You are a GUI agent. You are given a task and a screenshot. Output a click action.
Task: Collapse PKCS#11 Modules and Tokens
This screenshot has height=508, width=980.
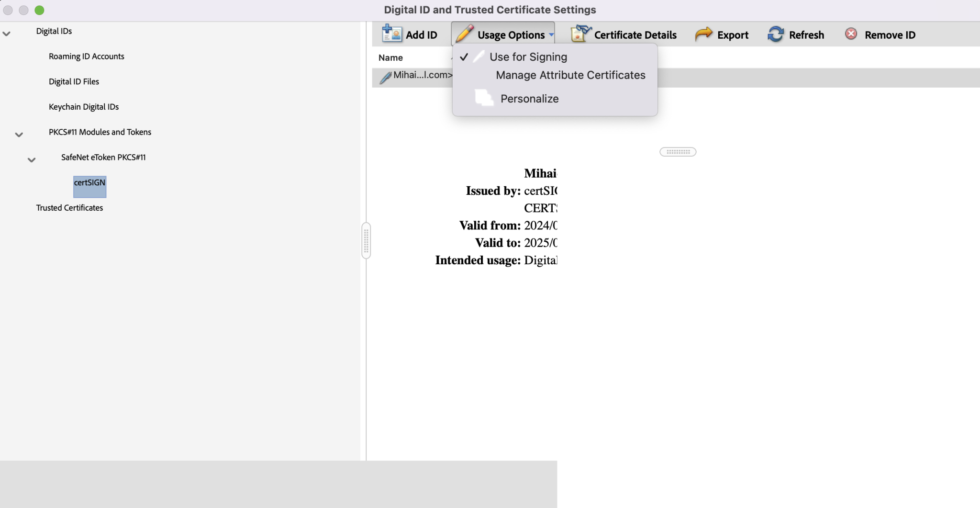(x=19, y=135)
